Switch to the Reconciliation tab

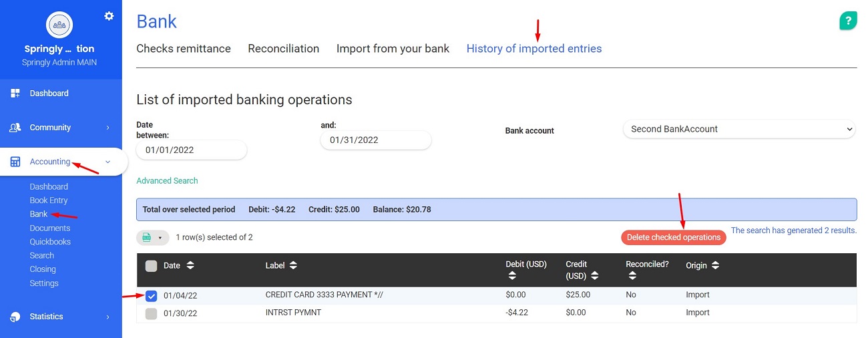(x=283, y=49)
